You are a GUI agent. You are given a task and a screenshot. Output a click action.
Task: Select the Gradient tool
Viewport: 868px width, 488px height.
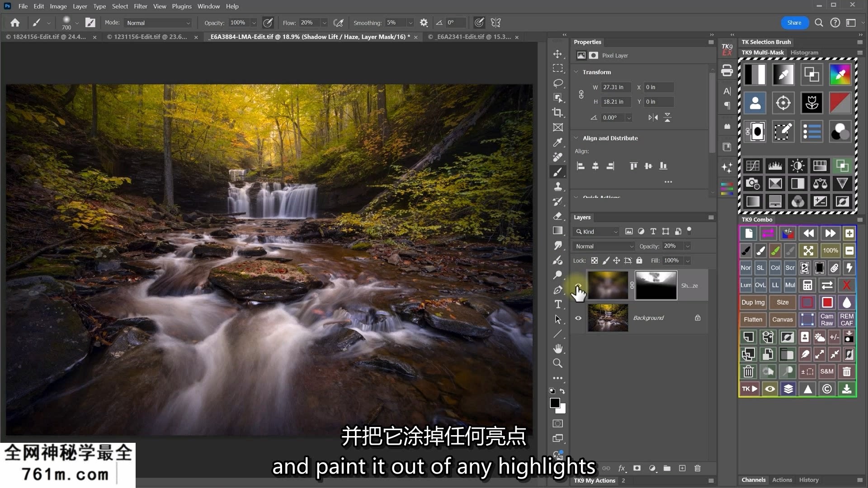coord(558,230)
